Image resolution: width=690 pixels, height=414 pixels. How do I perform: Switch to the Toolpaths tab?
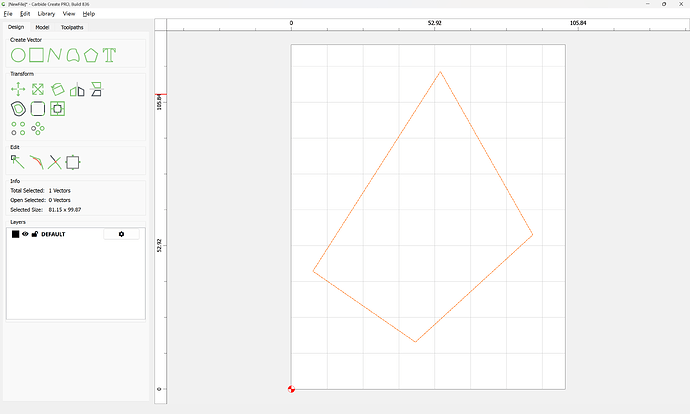coord(73,27)
